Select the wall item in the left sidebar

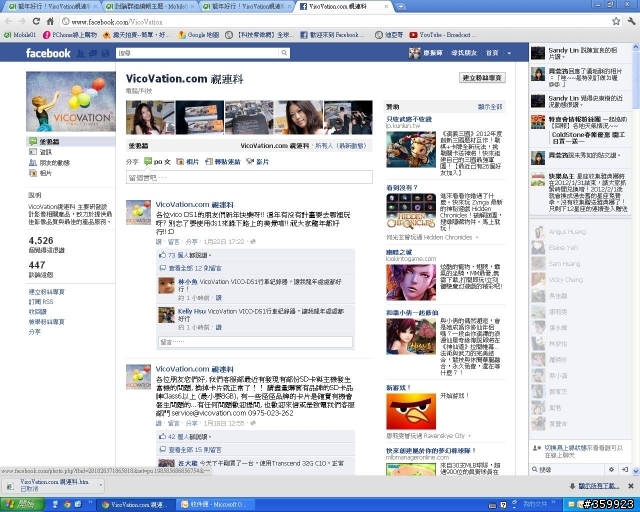coord(71,141)
